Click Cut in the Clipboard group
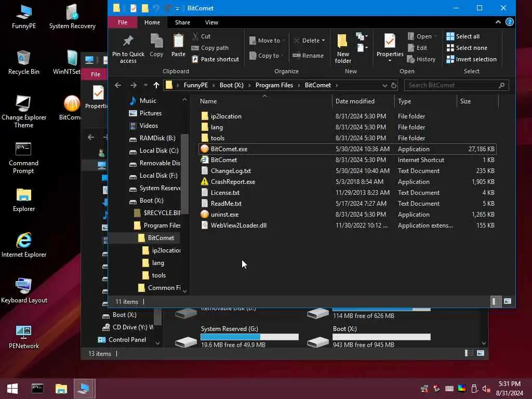532x399 pixels. (x=202, y=36)
